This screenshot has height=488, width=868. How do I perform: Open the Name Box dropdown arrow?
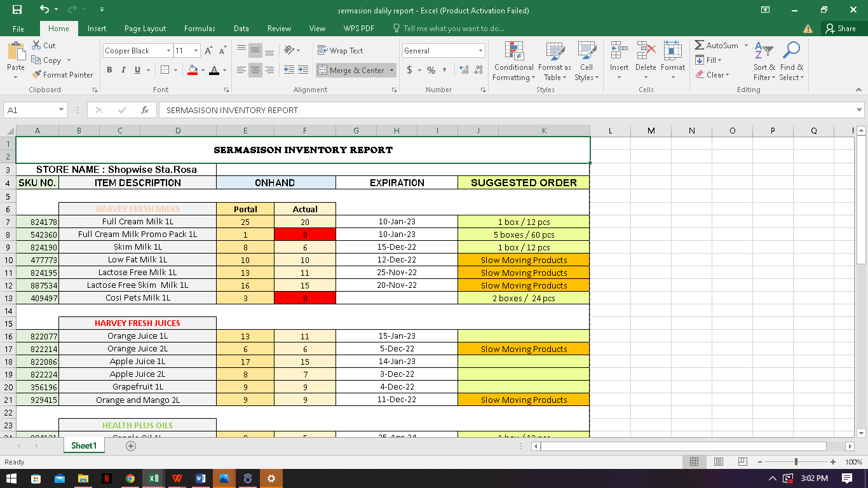pyautogui.click(x=61, y=110)
